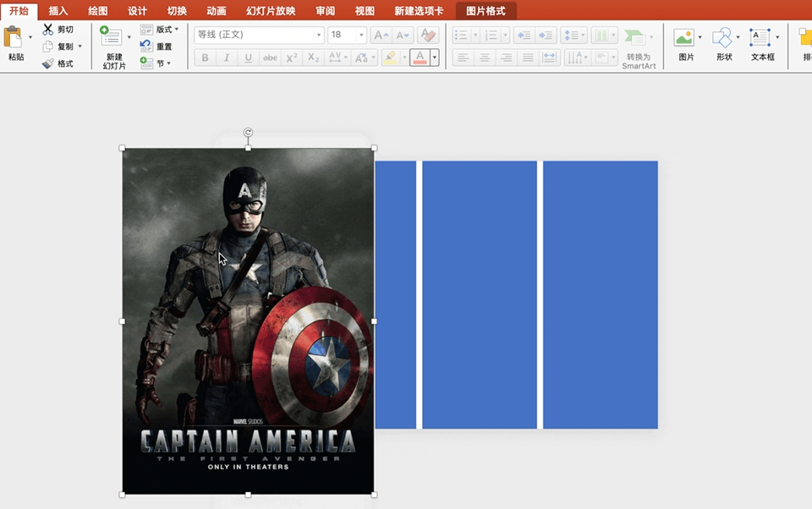Screen dimensions: 812x509
Task: Decrease font size with the small A
Action: pyautogui.click(x=403, y=36)
